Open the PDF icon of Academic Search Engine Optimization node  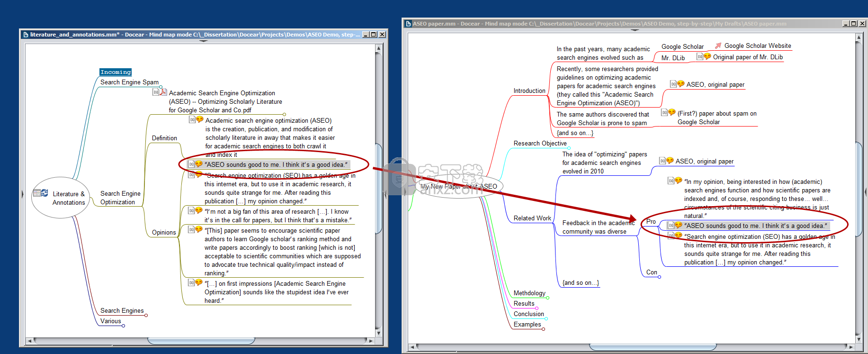tap(163, 92)
